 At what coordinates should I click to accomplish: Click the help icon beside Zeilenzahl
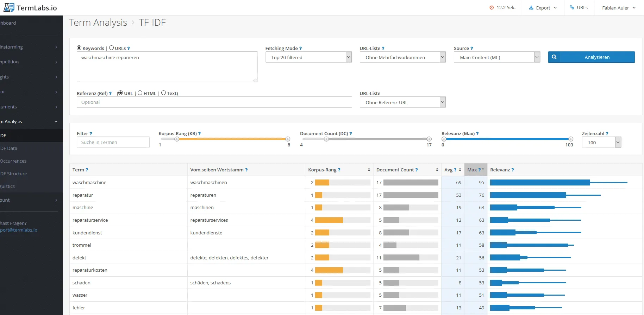click(x=607, y=134)
